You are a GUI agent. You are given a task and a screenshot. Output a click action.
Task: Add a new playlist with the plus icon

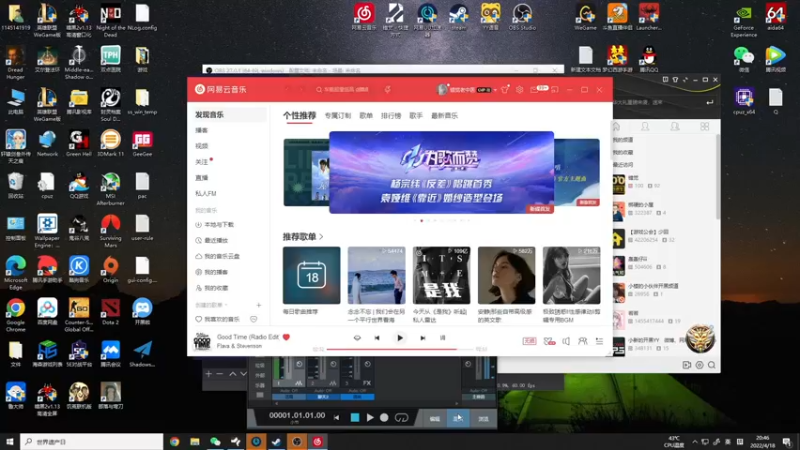click(259, 305)
